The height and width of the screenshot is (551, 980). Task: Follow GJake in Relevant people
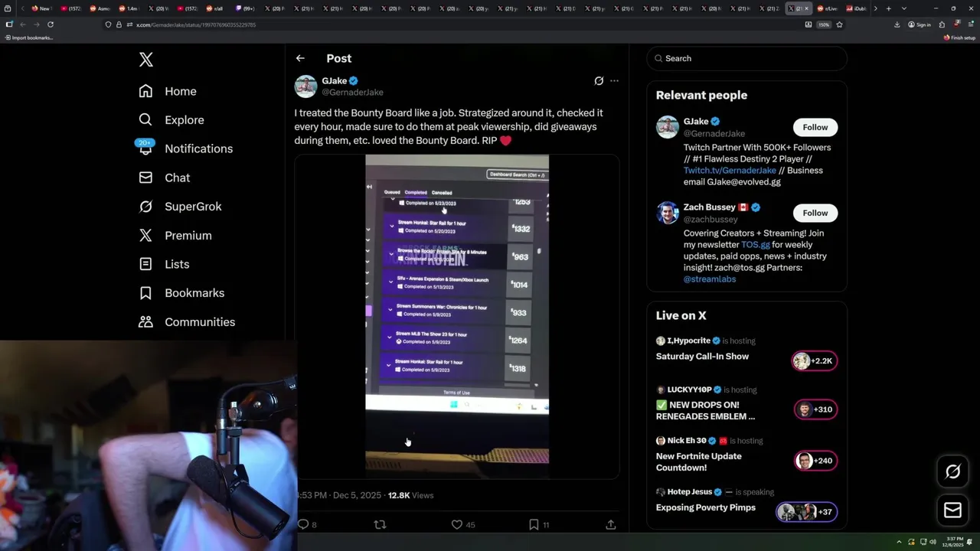pos(815,127)
